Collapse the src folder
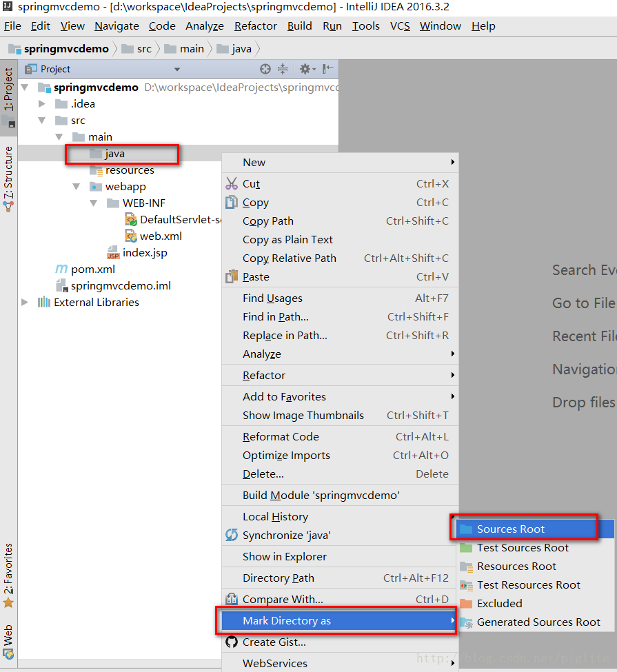The image size is (617, 672). click(x=42, y=121)
